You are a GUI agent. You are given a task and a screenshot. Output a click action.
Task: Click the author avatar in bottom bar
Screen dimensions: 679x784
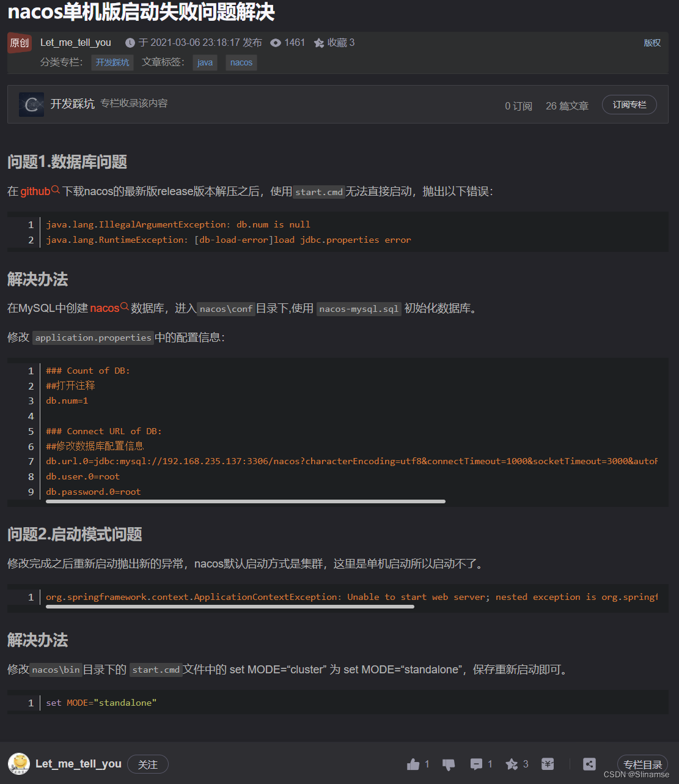(19, 764)
